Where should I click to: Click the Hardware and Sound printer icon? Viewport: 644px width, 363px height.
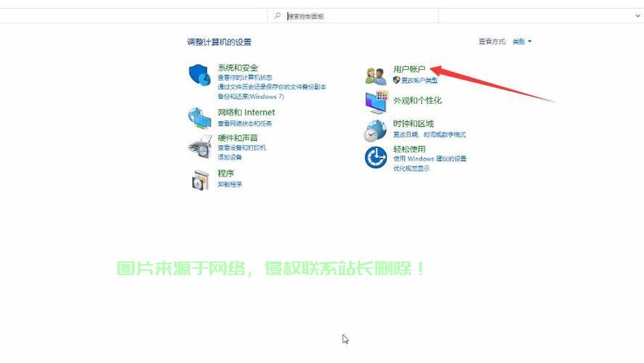[x=200, y=146]
